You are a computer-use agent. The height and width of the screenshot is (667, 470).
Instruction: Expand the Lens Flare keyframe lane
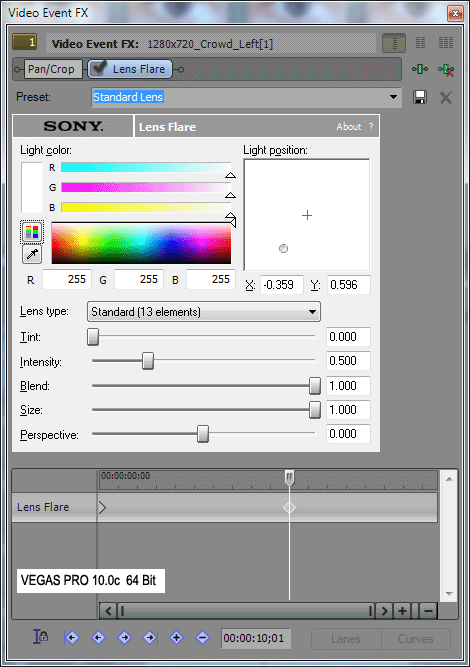102,507
